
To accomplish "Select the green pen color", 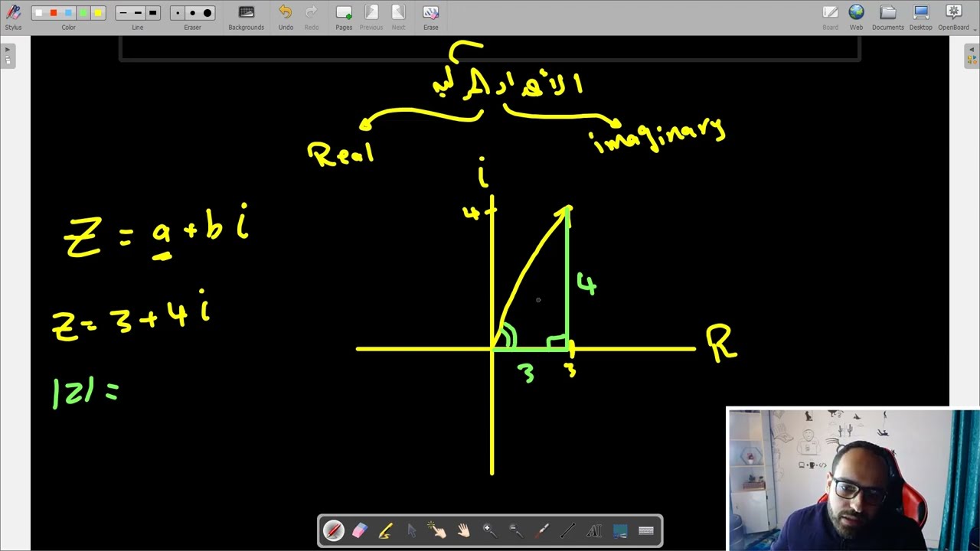I will pyautogui.click(x=83, y=13).
